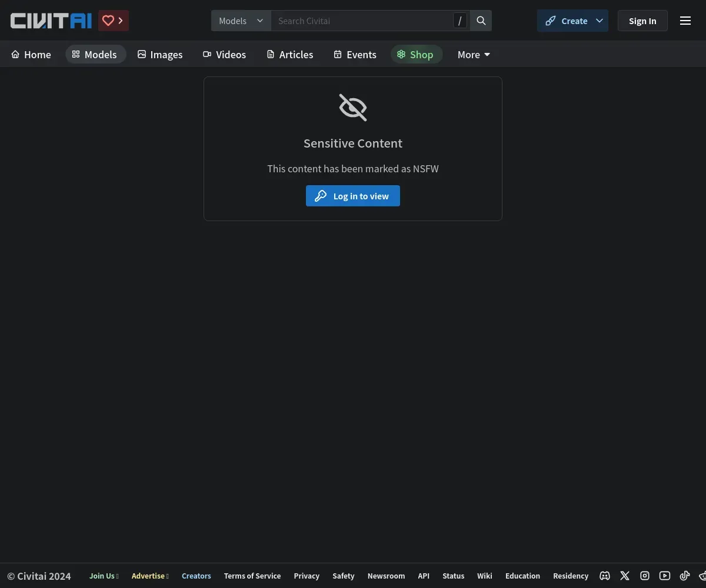Click the crossed-out eye sensitive content icon

(x=353, y=108)
